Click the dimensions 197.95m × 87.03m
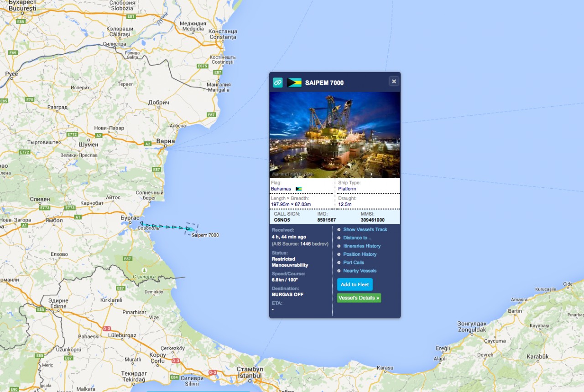 [291, 204]
